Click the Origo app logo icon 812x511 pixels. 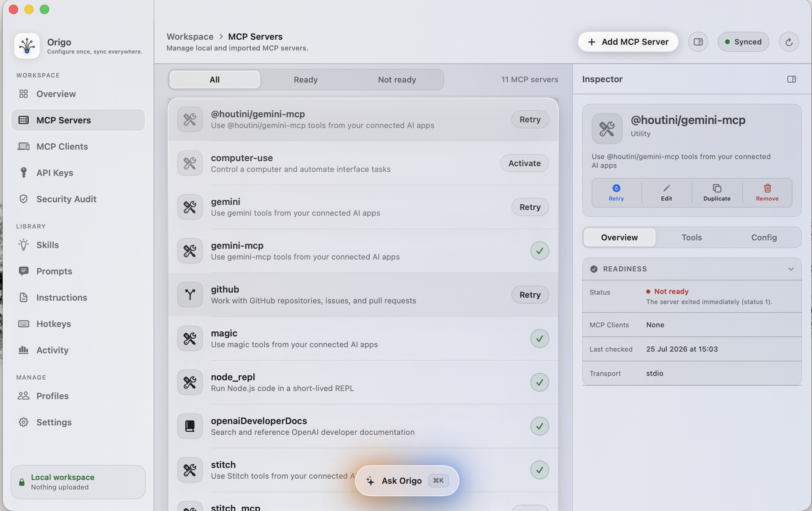[x=27, y=46]
